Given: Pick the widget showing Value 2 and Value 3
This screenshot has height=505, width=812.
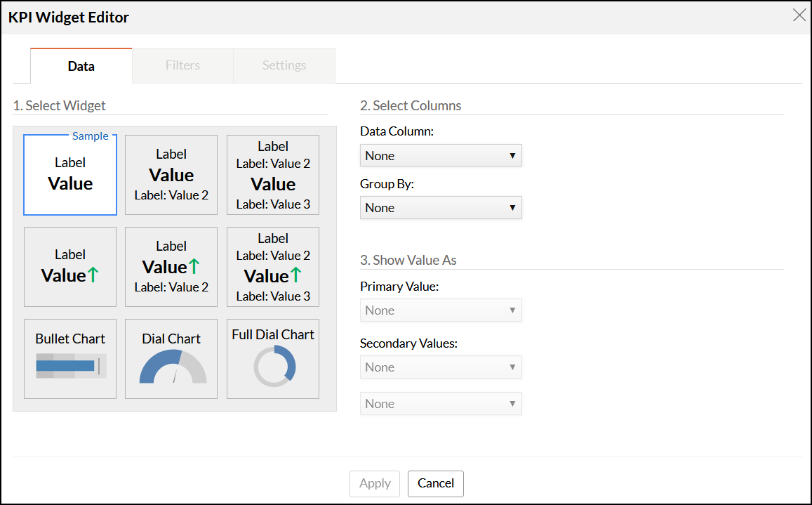Looking at the screenshot, I should tap(272, 175).
